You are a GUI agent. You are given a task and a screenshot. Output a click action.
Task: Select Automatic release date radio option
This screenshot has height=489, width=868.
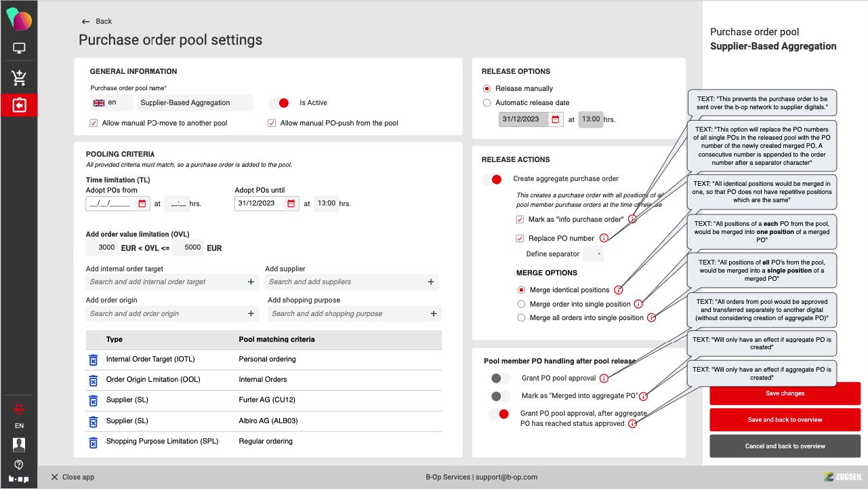[487, 103]
